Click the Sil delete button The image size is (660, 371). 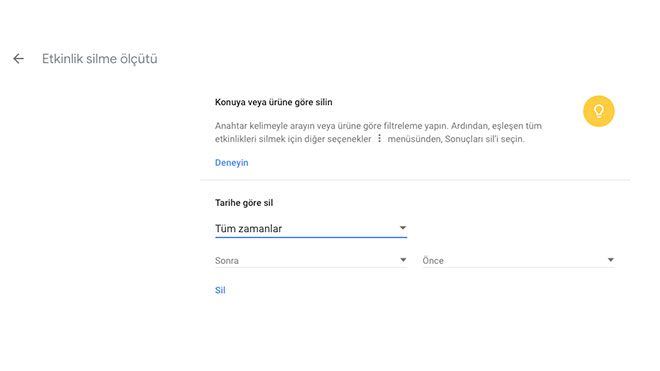point(220,290)
